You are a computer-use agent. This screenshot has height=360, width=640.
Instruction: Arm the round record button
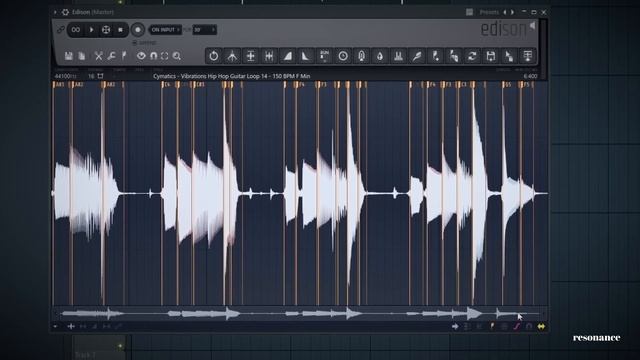point(138,30)
